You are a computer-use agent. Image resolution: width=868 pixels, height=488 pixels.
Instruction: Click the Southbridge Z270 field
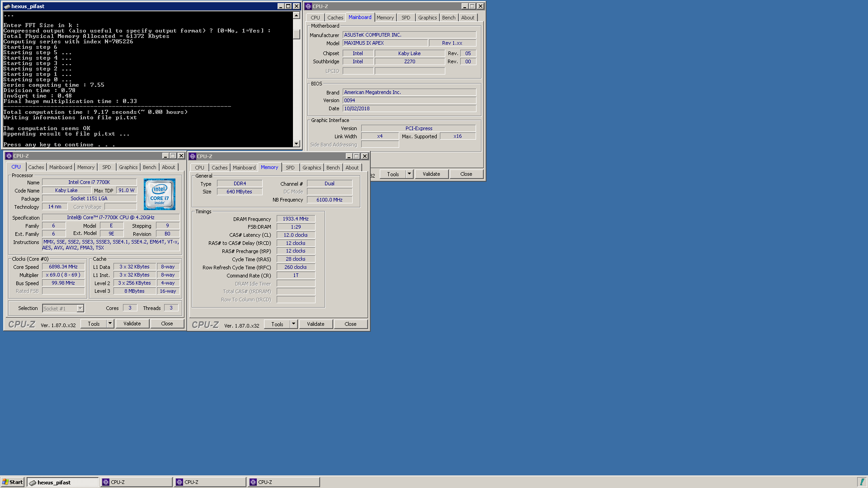click(x=410, y=61)
